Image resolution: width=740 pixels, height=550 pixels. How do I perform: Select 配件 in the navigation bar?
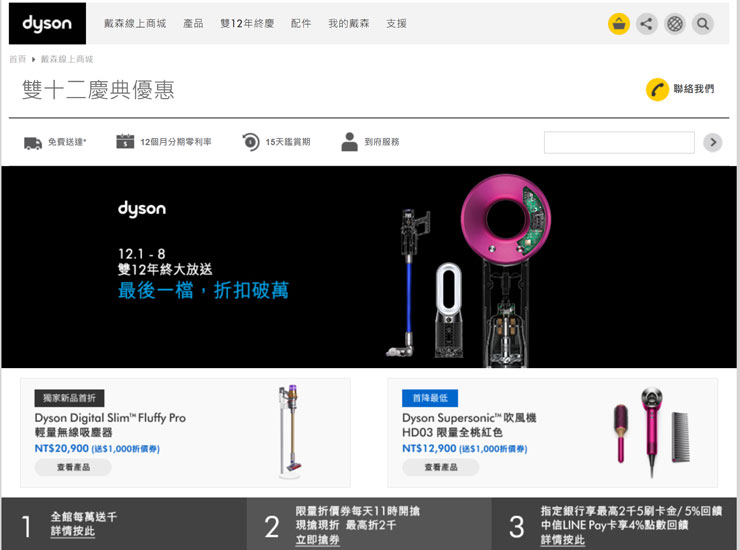[301, 23]
